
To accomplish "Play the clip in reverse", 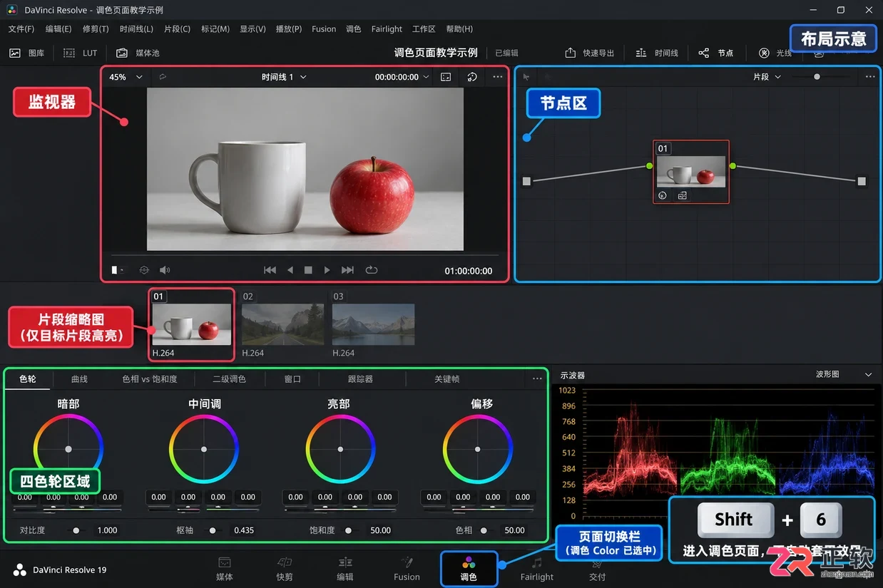I will tap(290, 270).
